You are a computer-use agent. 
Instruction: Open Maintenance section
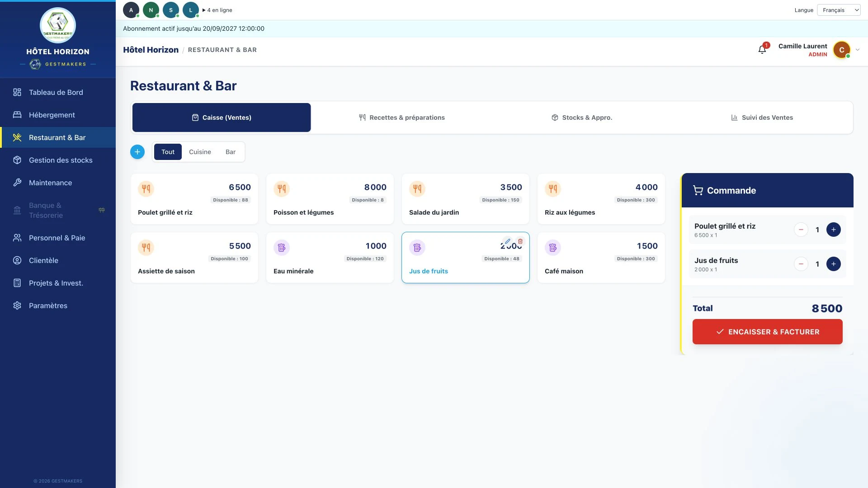tap(58, 183)
